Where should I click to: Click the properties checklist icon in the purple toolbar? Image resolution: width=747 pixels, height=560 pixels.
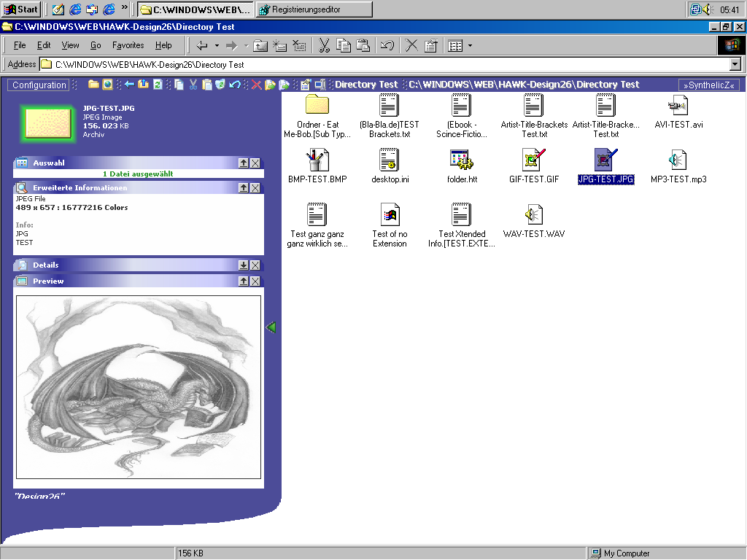[x=306, y=85]
